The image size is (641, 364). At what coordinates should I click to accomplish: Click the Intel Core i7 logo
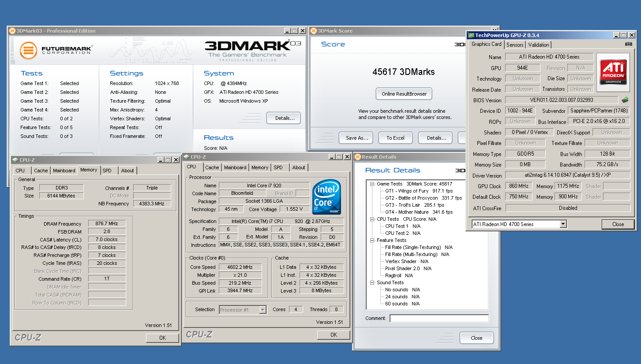click(x=327, y=197)
